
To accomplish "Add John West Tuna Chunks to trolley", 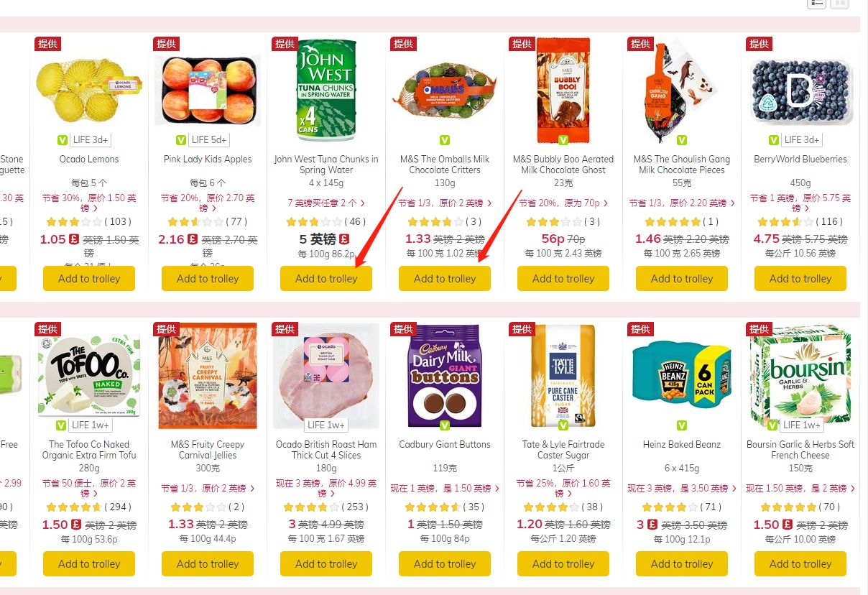I will pyautogui.click(x=326, y=279).
